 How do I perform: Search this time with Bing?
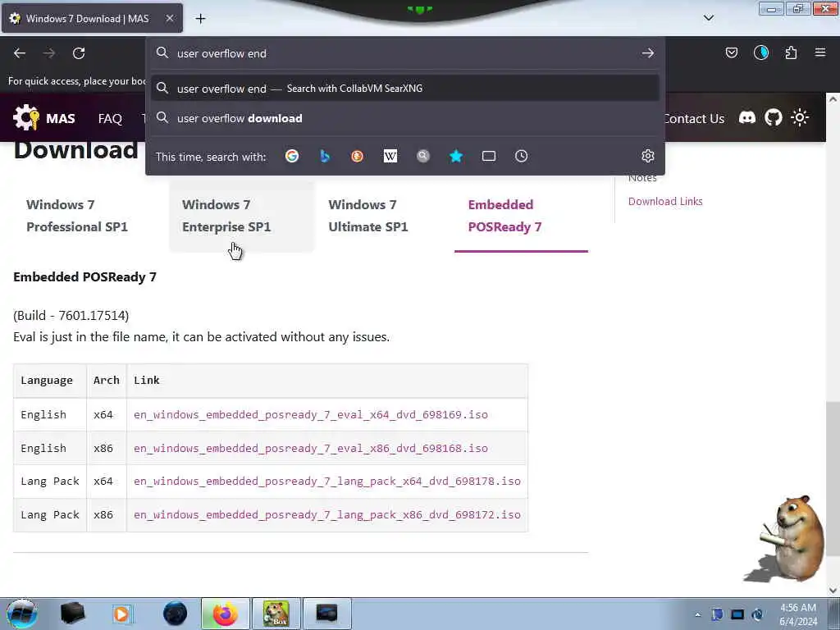tap(325, 156)
